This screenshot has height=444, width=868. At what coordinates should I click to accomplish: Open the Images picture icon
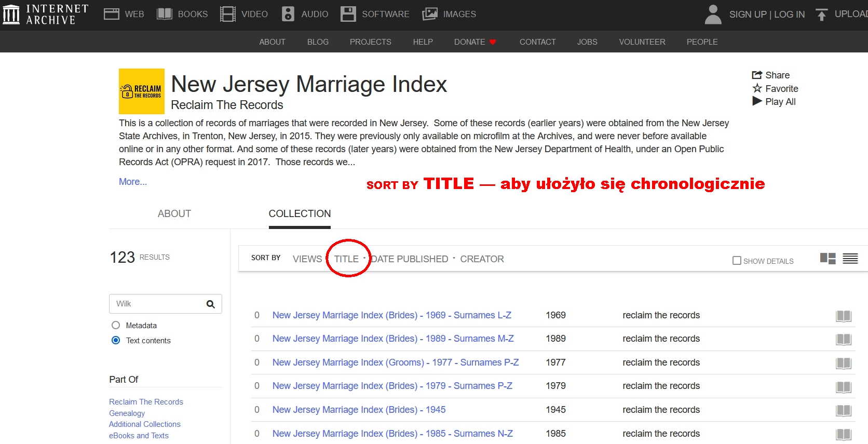coord(430,14)
